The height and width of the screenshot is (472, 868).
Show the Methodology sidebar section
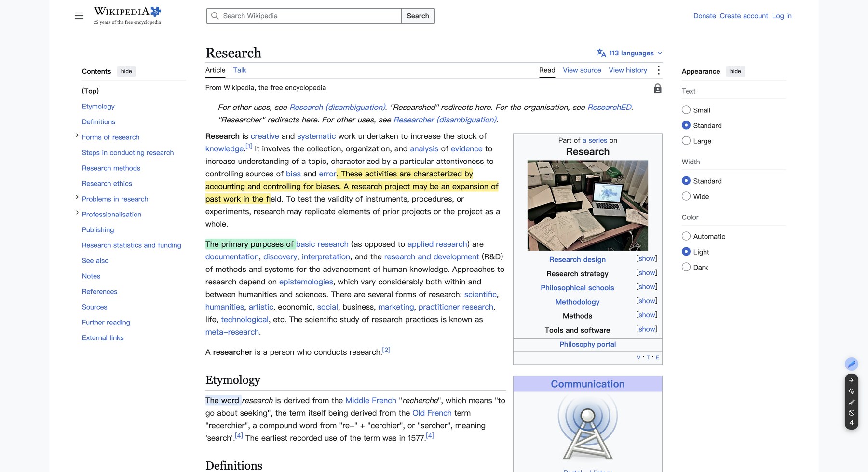pyautogui.click(x=646, y=301)
